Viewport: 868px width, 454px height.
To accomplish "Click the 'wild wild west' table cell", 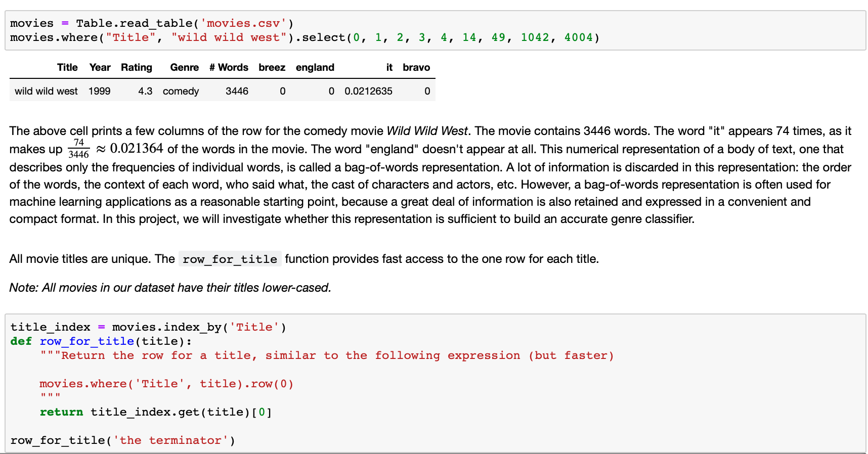I will (46, 91).
